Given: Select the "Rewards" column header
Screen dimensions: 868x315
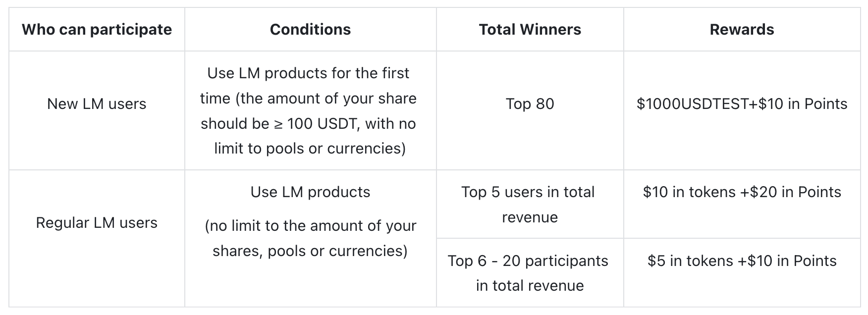Looking at the screenshot, I should coord(742,30).
